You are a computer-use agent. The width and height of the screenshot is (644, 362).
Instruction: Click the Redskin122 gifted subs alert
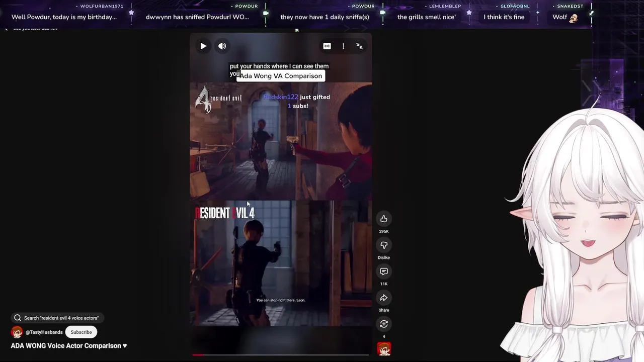pos(297,102)
